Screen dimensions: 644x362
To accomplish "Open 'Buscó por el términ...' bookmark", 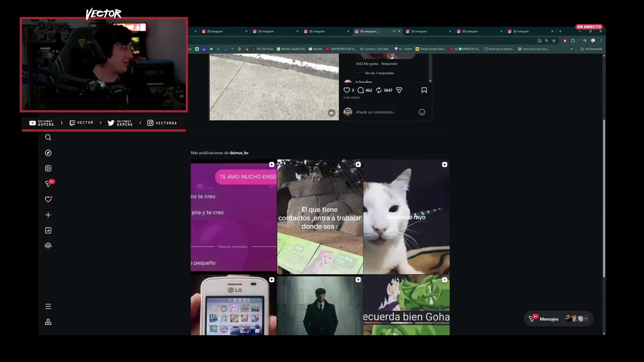I will 500,49.
